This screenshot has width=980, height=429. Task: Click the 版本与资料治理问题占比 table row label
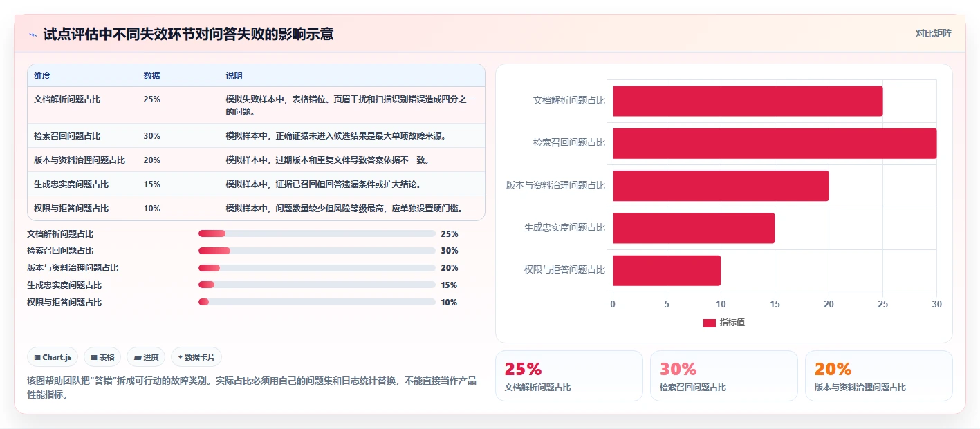point(80,160)
